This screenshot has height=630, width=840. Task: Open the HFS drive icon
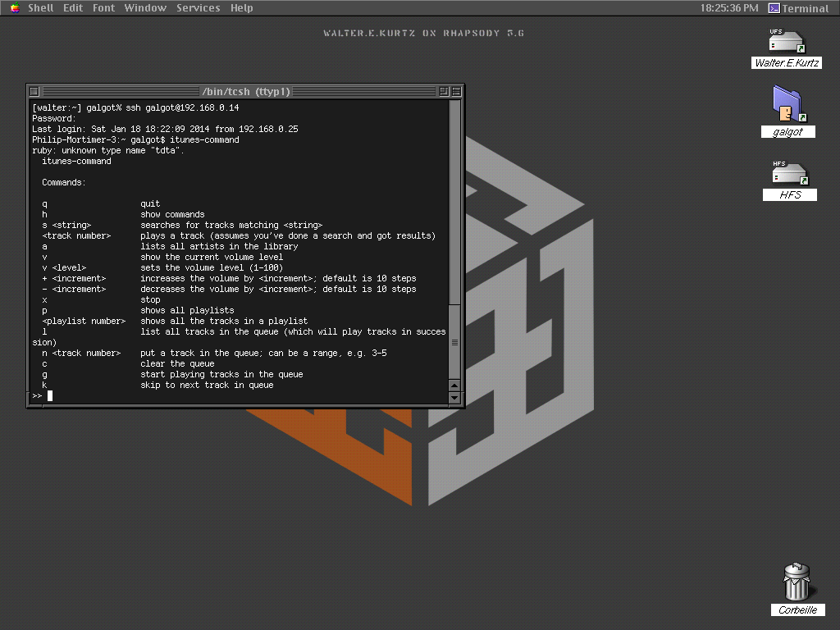[788, 175]
